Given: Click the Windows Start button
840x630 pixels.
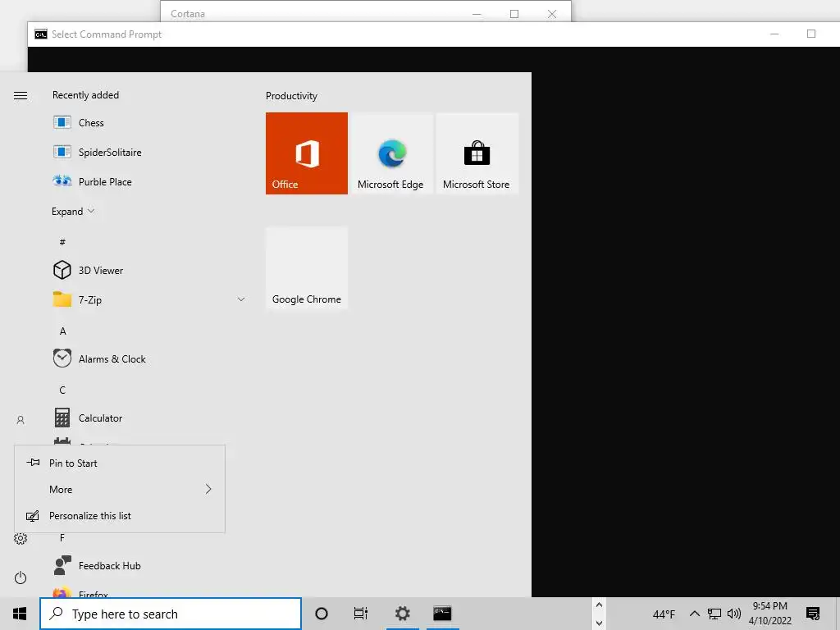Looking at the screenshot, I should coord(20,614).
